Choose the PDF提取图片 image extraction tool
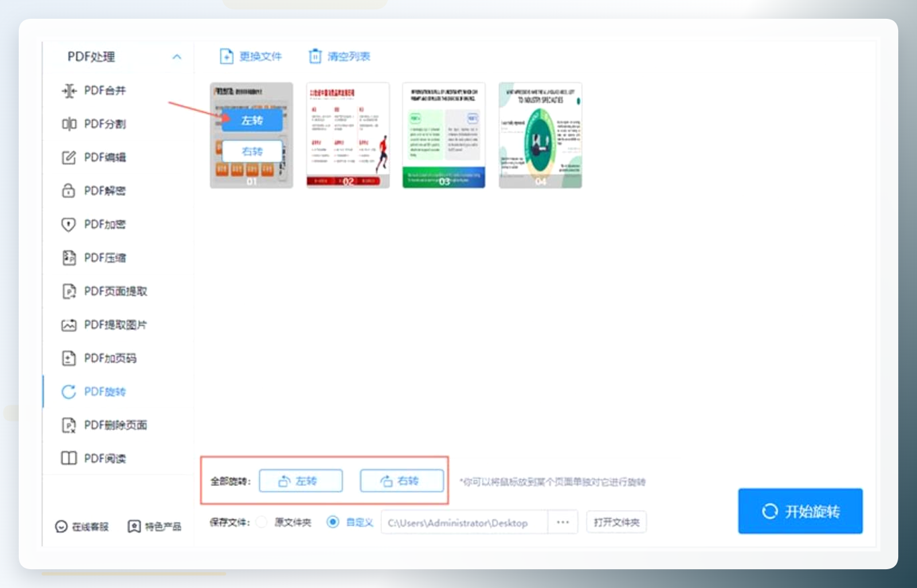 tap(105, 325)
